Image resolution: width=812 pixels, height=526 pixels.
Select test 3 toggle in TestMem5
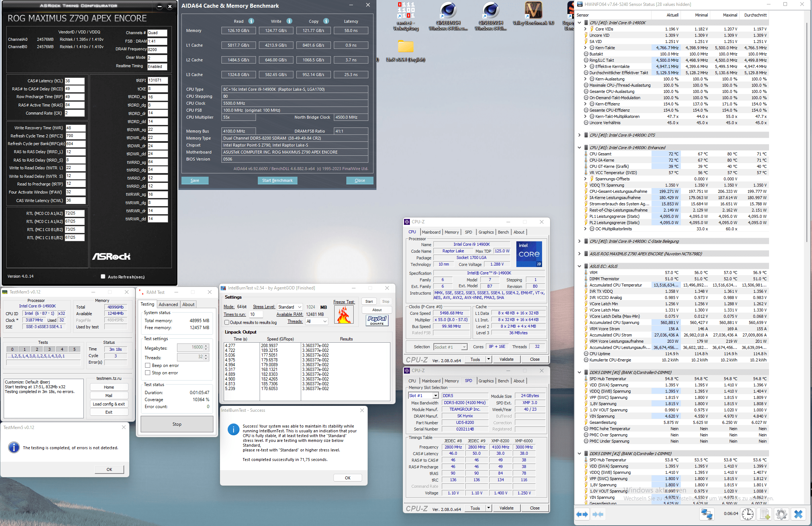(x=50, y=349)
